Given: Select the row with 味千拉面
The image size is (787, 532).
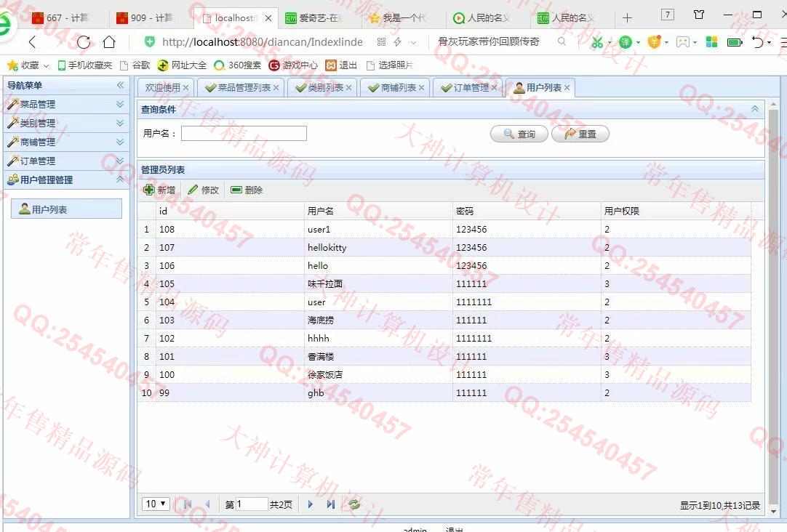Looking at the screenshot, I should coord(444,283).
